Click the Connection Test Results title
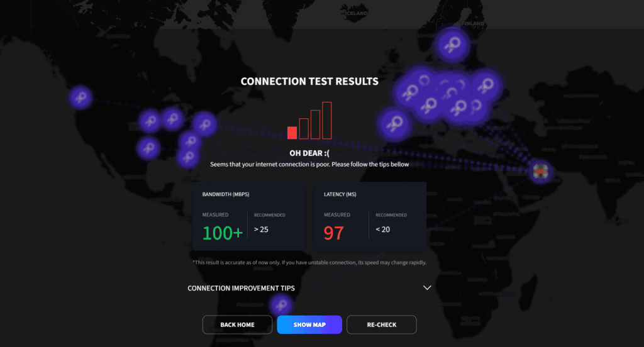 tap(309, 81)
